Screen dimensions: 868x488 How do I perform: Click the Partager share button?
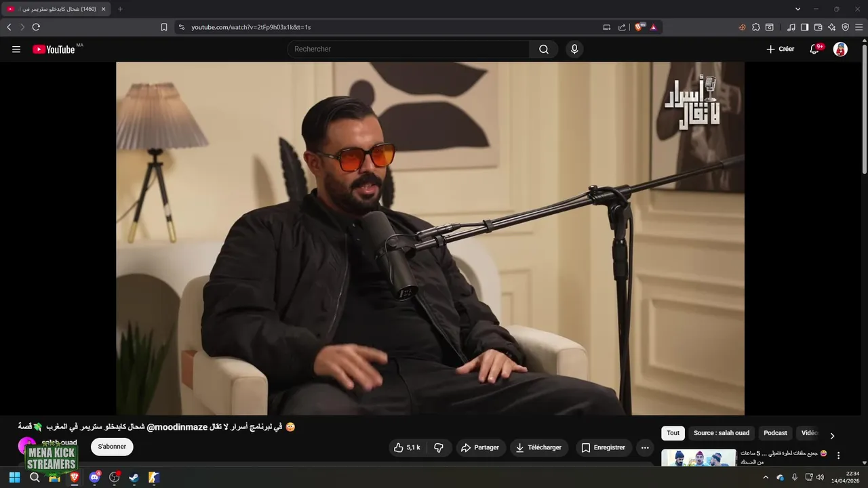pos(480,447)
